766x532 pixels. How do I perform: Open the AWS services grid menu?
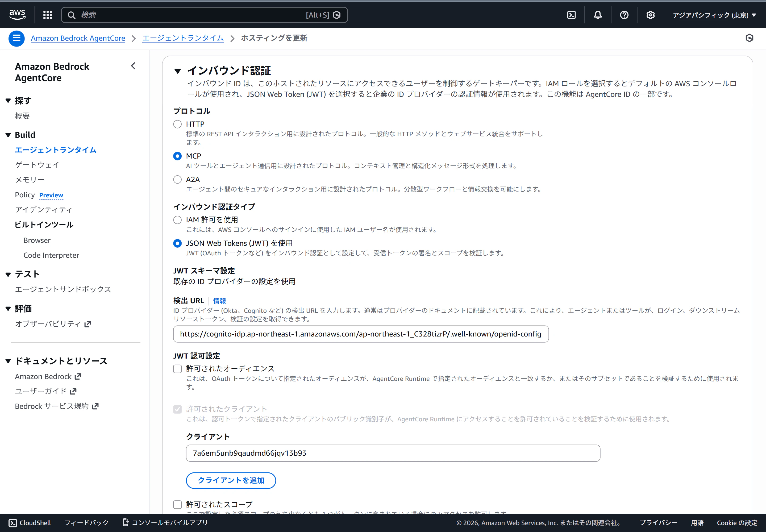tap(48, 15)
